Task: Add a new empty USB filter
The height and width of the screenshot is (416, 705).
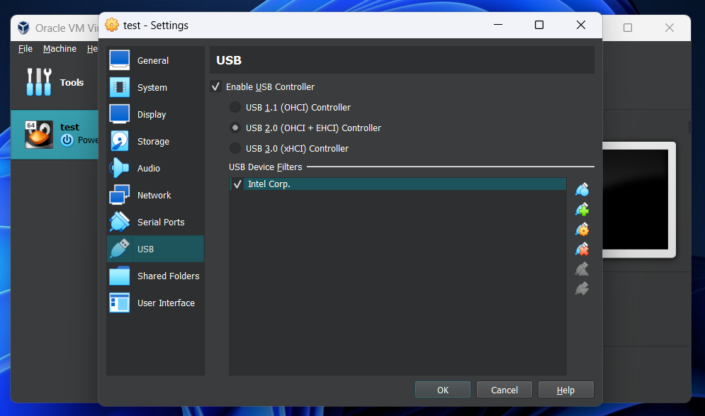Action: [582, 189]
